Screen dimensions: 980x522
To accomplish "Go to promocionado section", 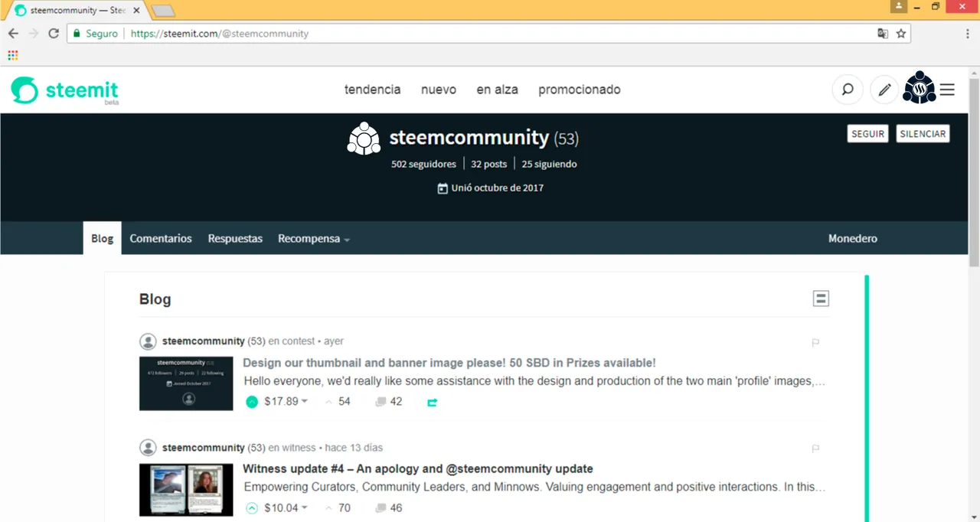I will (580, 90).
